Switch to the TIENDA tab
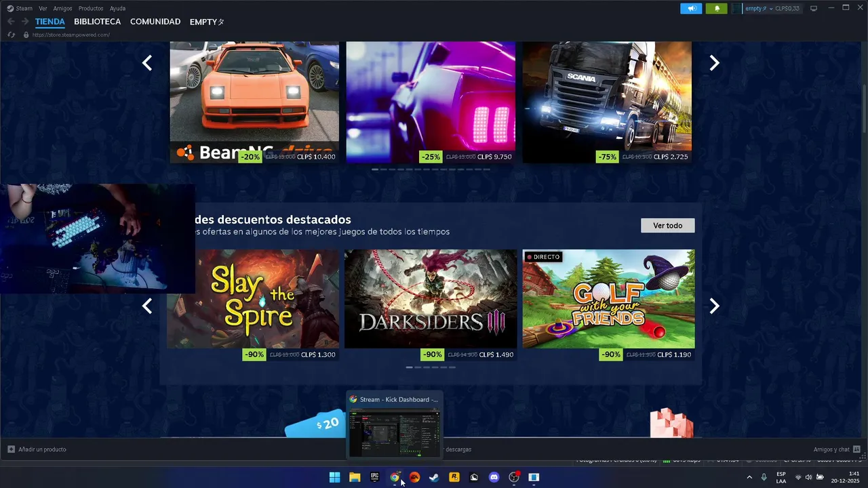 (x=50, y=22)
